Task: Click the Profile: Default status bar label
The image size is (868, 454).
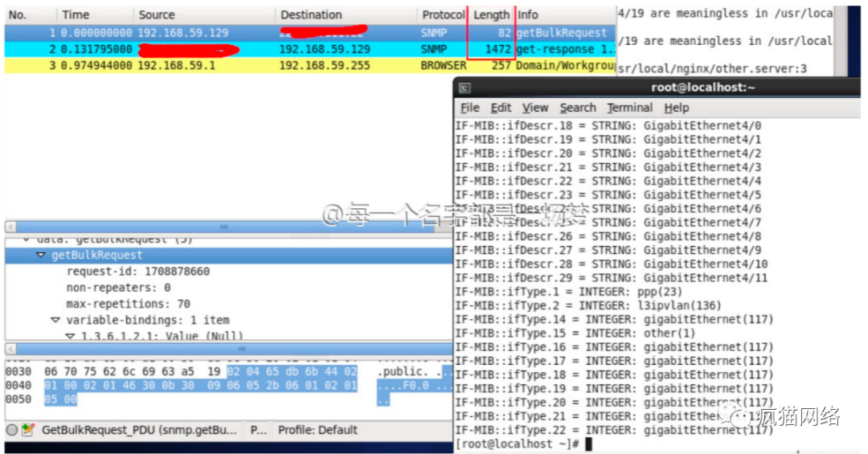Action: pyautogui.click(x=317, y=430)
